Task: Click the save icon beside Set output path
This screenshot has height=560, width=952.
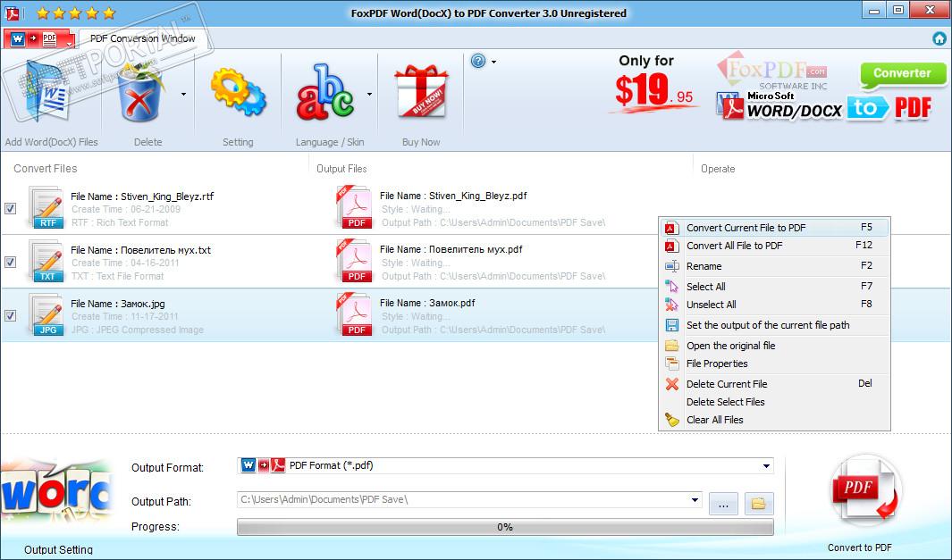Action: 671,325
